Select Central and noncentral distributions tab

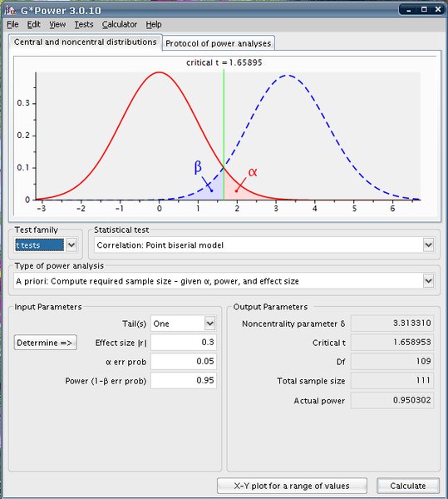[x=86, y=42]
